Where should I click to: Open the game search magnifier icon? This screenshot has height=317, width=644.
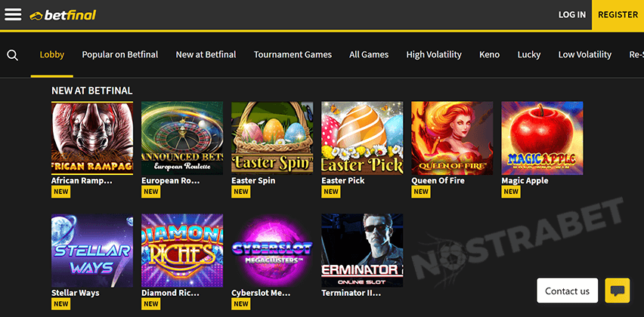[x=13, y=55]
